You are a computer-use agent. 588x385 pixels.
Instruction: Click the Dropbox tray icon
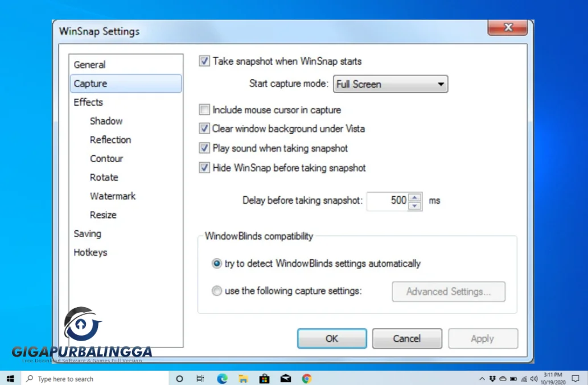click(492, 379)
